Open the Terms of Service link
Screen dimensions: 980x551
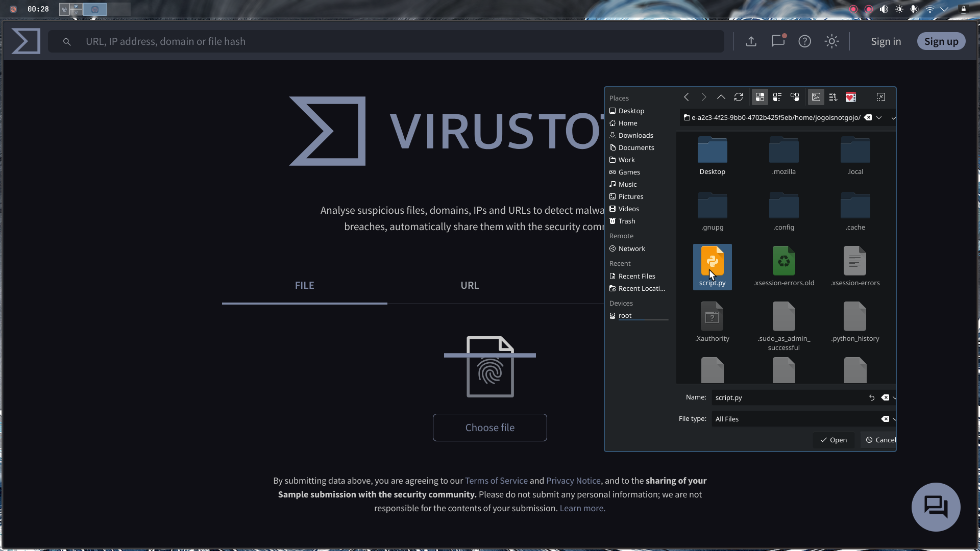pos(496,480)
